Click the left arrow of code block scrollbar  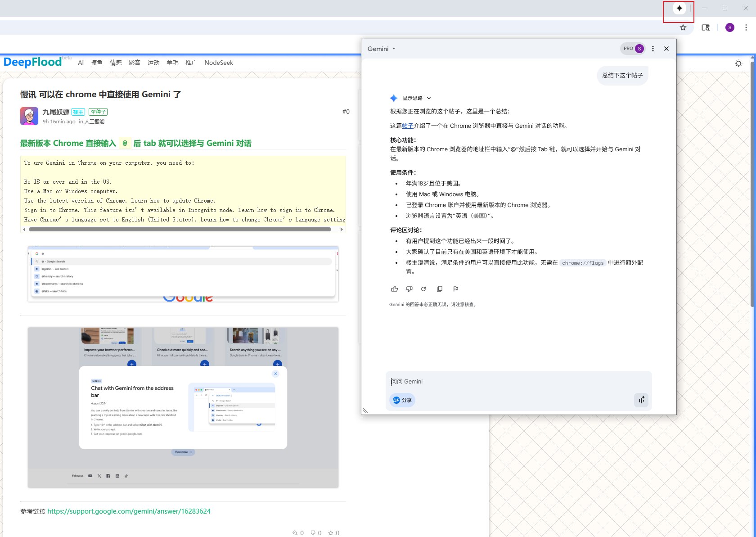pos(24,230)
